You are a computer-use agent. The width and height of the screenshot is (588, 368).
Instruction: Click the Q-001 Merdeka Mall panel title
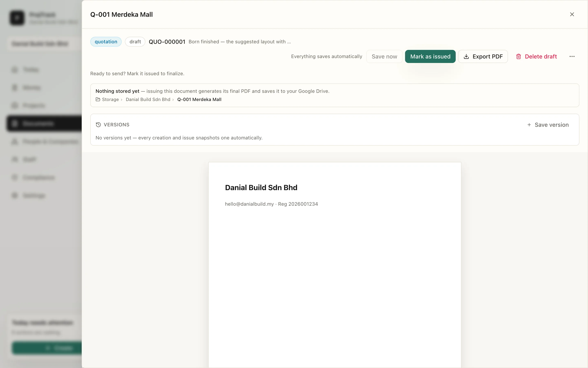tap(121, 14)
